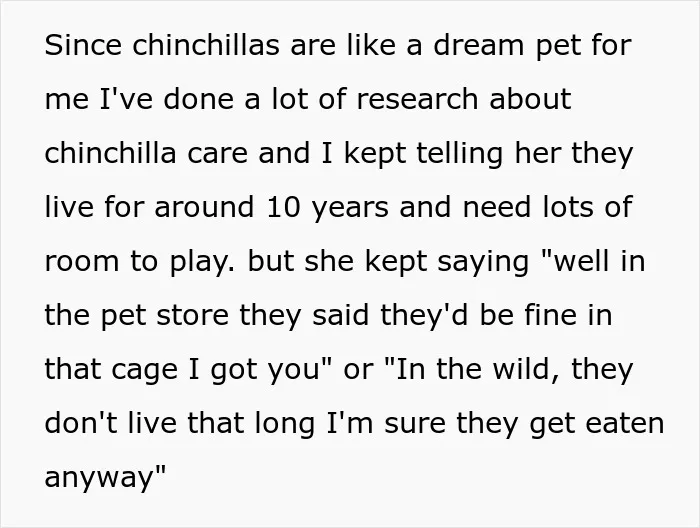Screen dimensions: 700x528
Task: Click the word "room" starting fifth line
Action: click(x=82, y=262)
